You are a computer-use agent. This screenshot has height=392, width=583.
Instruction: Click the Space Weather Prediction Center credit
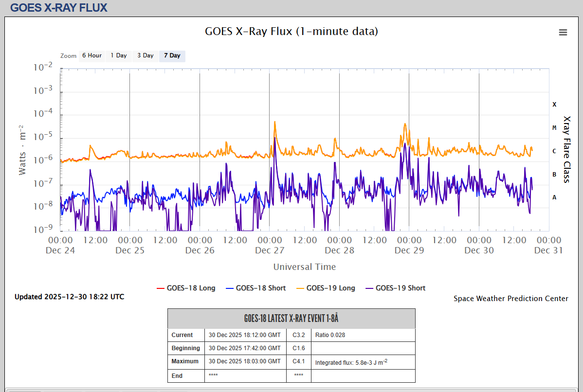coord(510,299)
